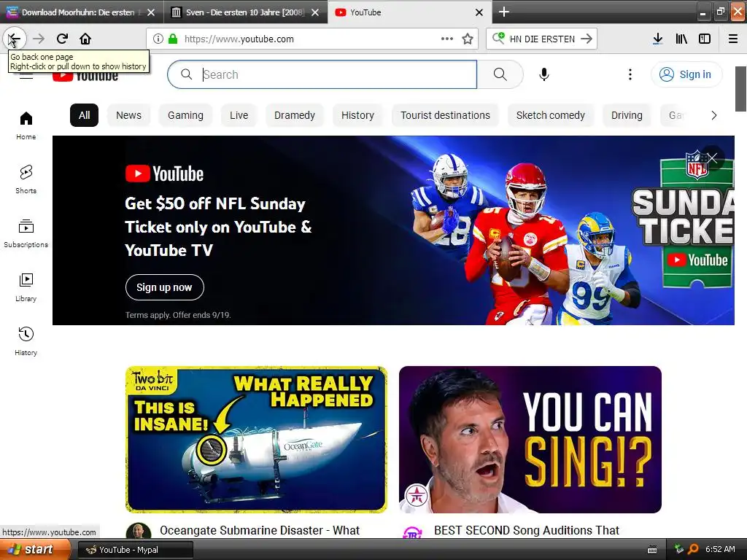The width and height of the screenshot is (747, 560).
Task: Click the browser forward arrow
Action: 39,39
